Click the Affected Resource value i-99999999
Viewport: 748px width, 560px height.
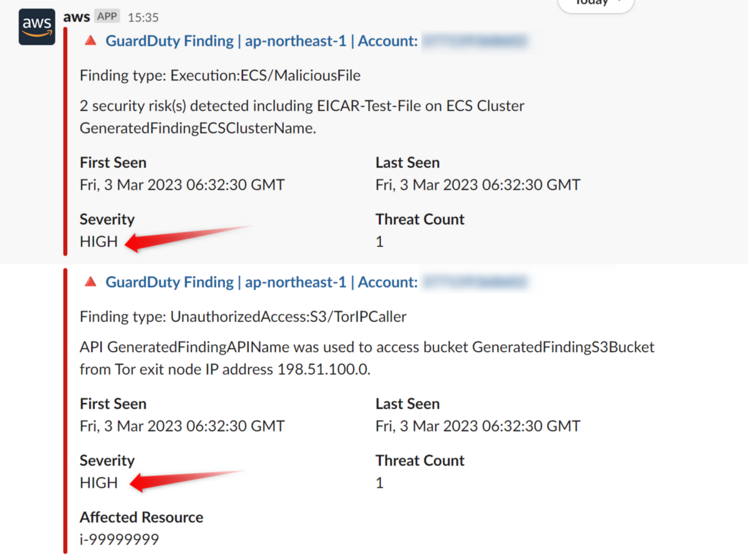(x=119, y=539)
